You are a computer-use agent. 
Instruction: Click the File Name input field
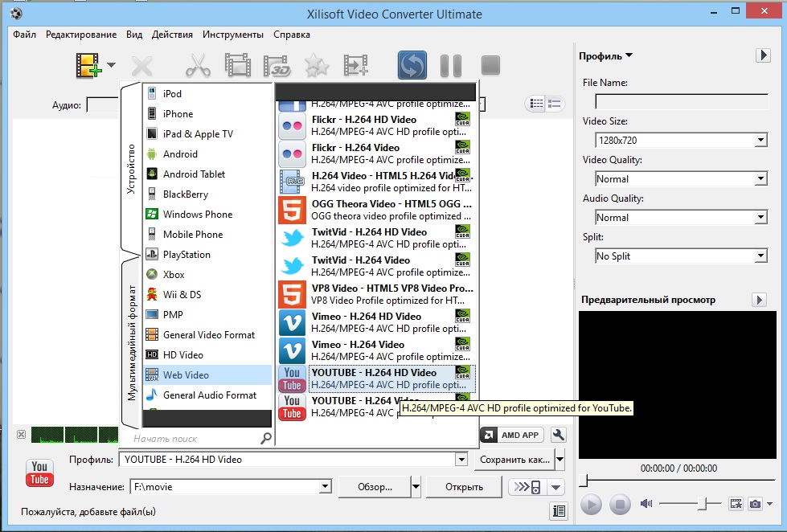pos(682,102)
